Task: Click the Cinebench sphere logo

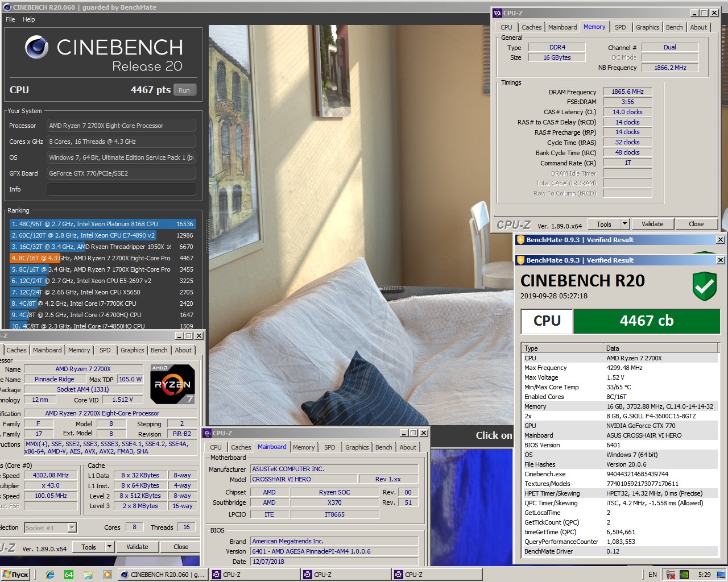Action: [36, 47]
